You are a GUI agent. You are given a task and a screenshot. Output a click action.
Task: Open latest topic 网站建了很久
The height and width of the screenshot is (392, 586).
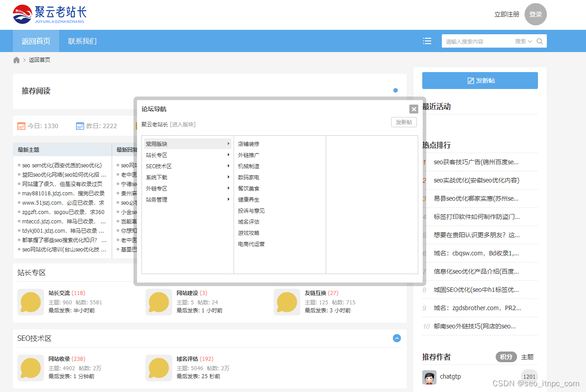[x=62, y=184]
